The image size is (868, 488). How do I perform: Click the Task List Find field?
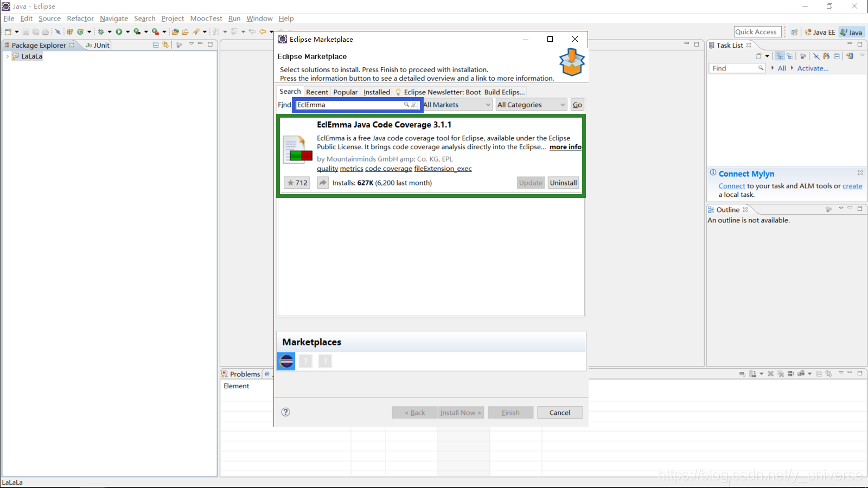click(x=737, y=68)
